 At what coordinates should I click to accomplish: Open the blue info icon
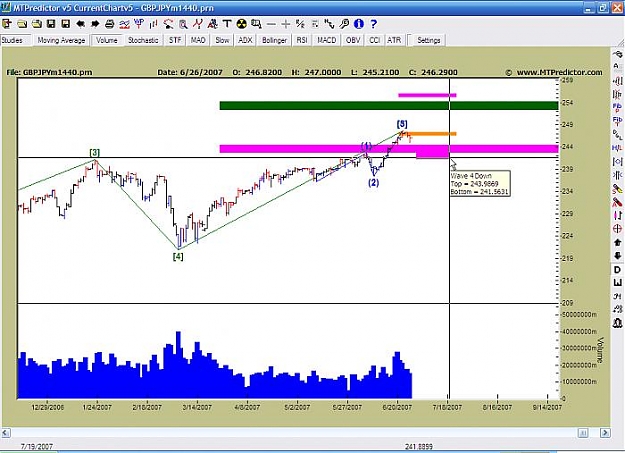click(x=359, y=24)
